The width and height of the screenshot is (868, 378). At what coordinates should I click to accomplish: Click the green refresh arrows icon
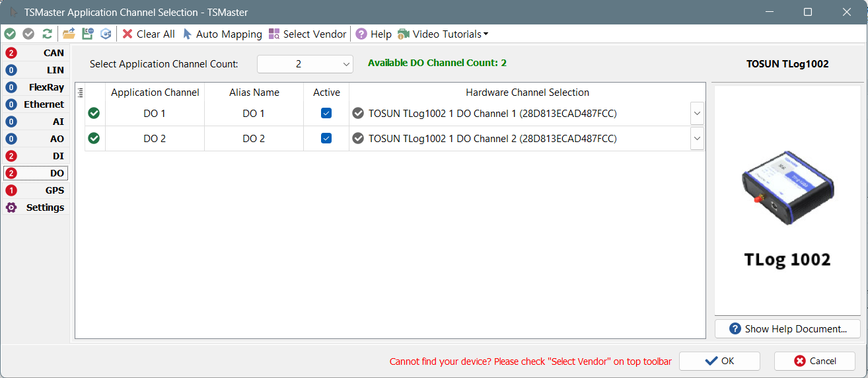[x=47, y=34]
